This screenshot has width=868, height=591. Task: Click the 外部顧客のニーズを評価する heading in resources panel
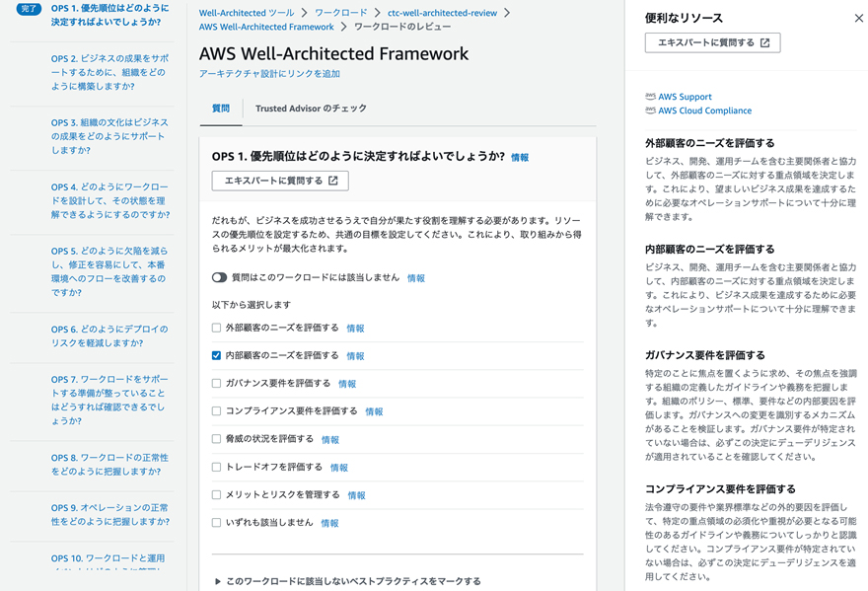709,143
